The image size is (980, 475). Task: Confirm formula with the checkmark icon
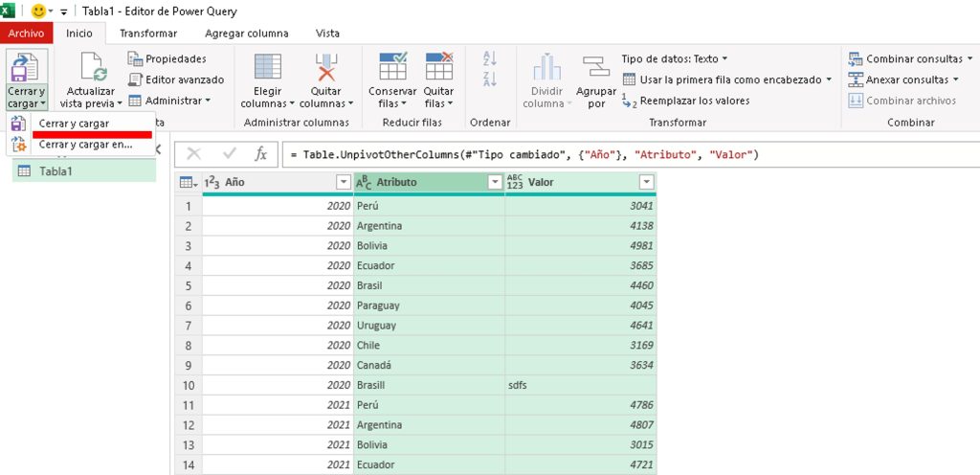pos(230,154)
